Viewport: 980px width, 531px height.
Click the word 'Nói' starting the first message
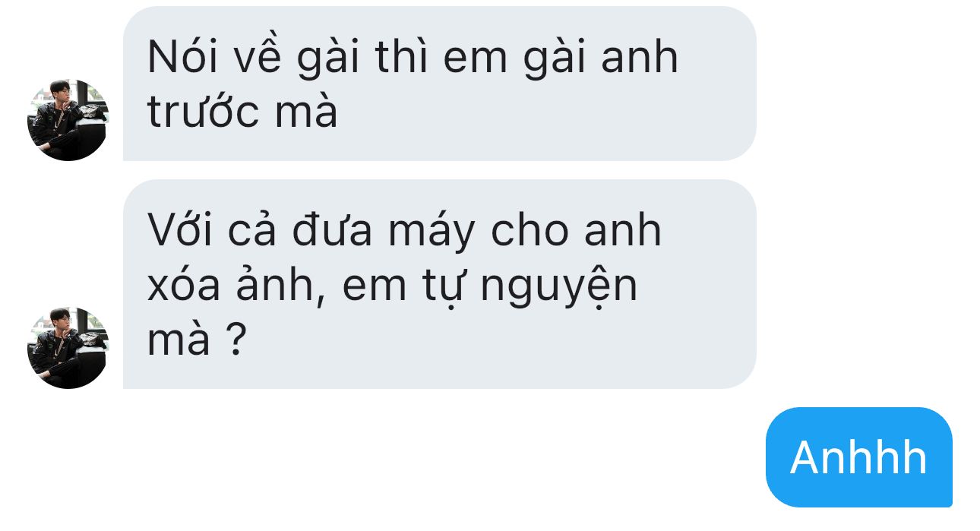[x=179, y=57]
